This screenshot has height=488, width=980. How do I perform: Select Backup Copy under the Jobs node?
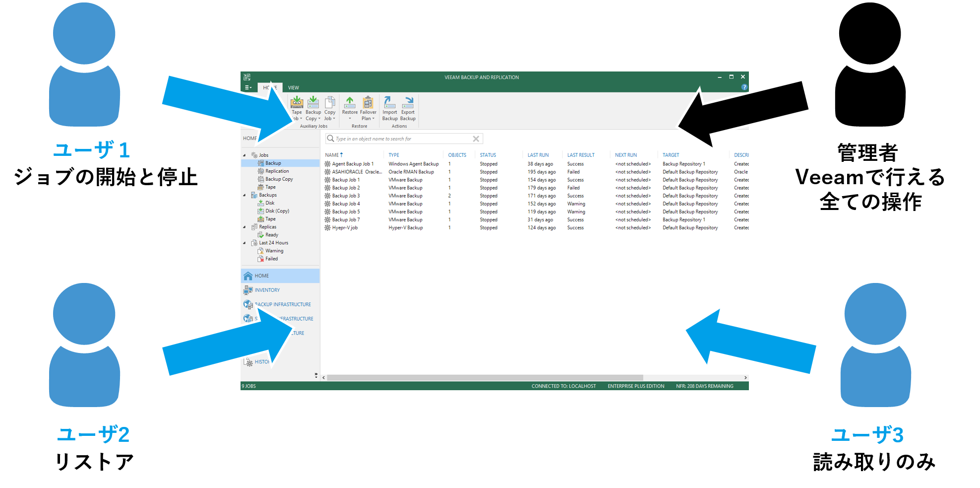279,179
